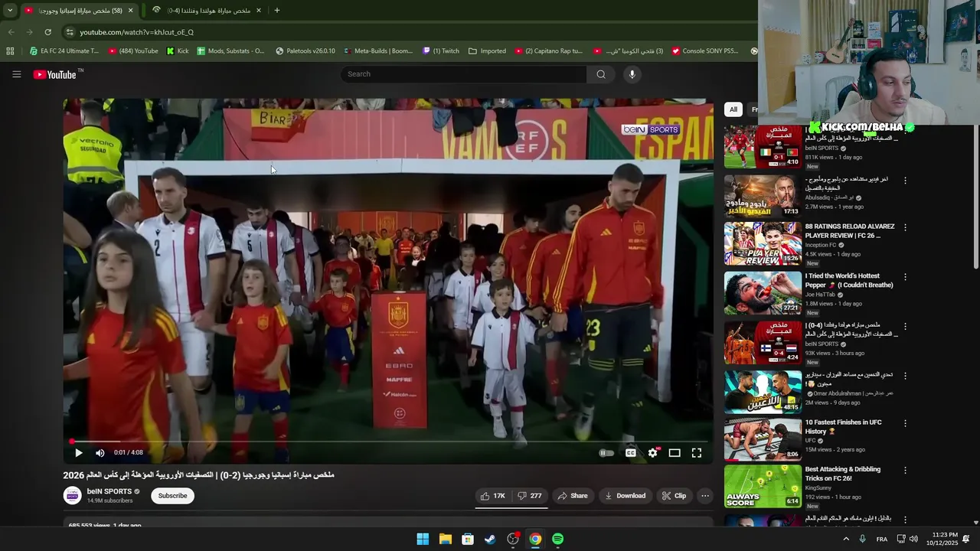Viewport: 980px width, 551px height.
Task: Open the video player settings gear
Action: click(652, 453)
